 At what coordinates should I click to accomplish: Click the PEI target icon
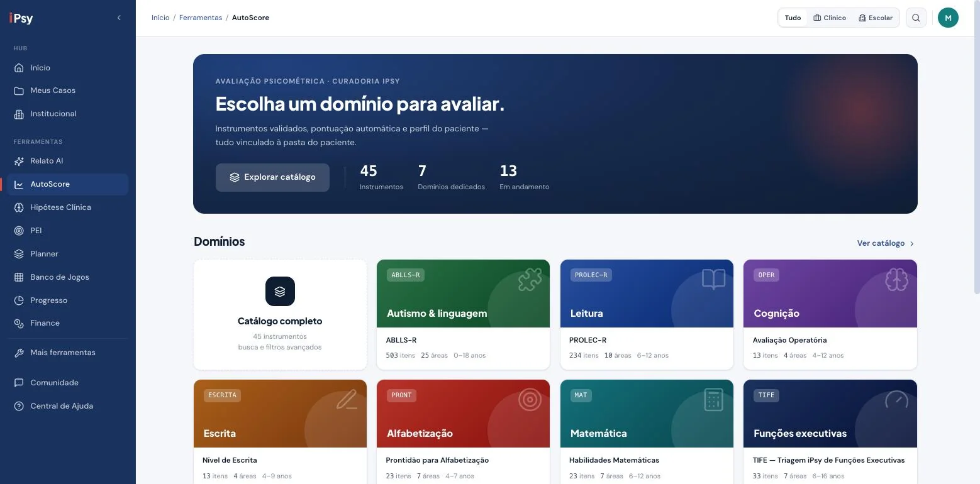point(19,231)
